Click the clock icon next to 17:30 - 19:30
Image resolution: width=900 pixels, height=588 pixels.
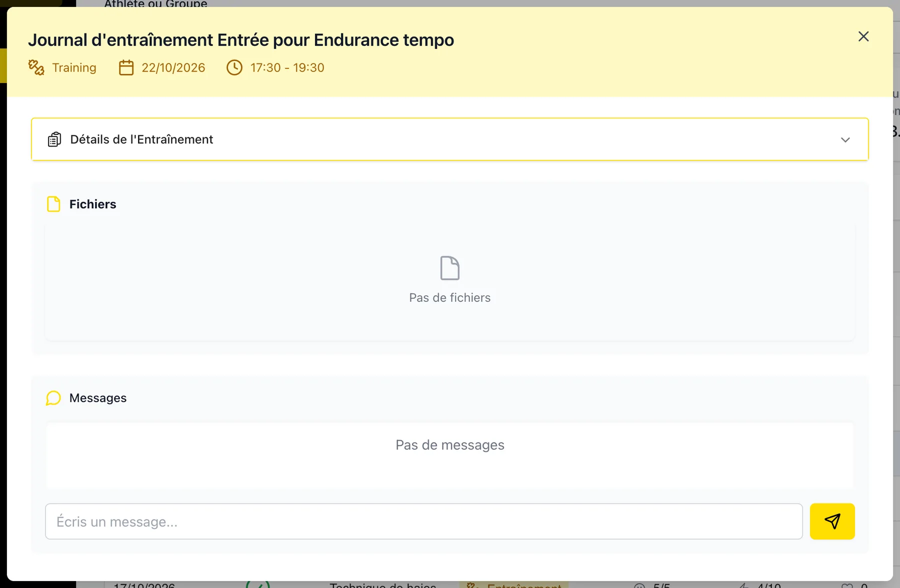point(234,67)
